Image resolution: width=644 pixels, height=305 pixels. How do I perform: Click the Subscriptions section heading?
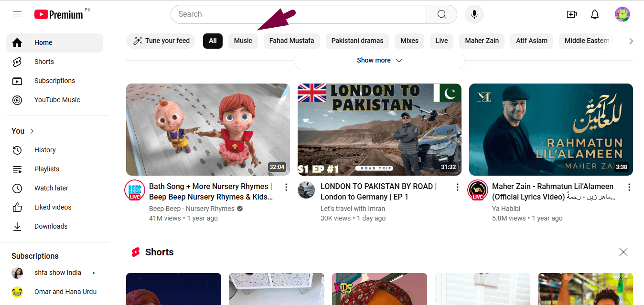point(35,256)
